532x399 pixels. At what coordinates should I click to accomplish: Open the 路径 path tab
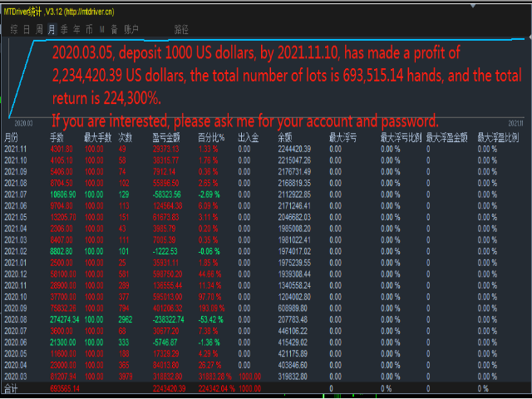[181, 30]
